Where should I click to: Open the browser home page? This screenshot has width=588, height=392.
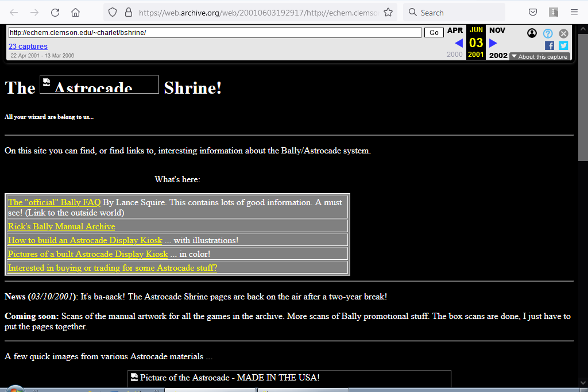tap(75, 13)
